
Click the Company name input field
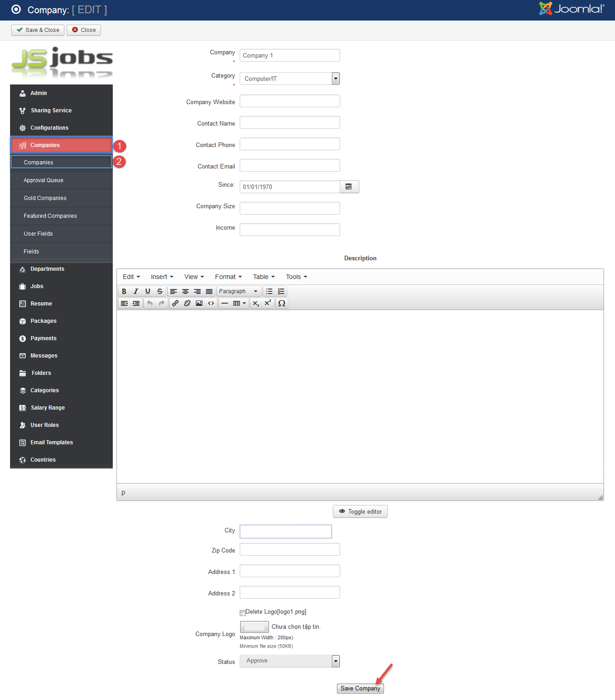[x=290, y=55]
